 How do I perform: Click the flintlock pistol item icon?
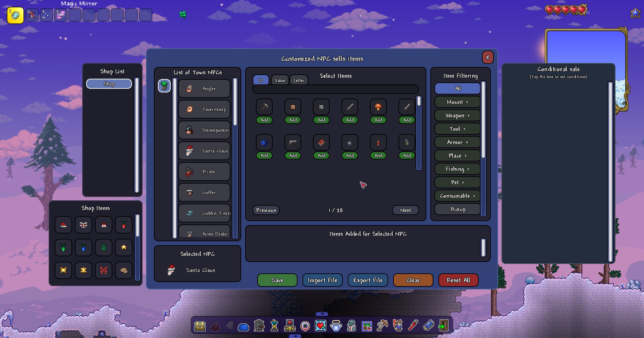(x=293, y=143)
